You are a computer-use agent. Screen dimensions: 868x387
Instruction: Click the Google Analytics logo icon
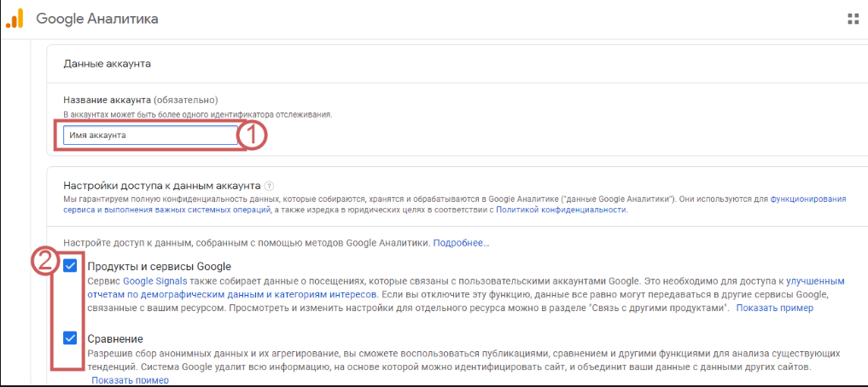point(15,19)
